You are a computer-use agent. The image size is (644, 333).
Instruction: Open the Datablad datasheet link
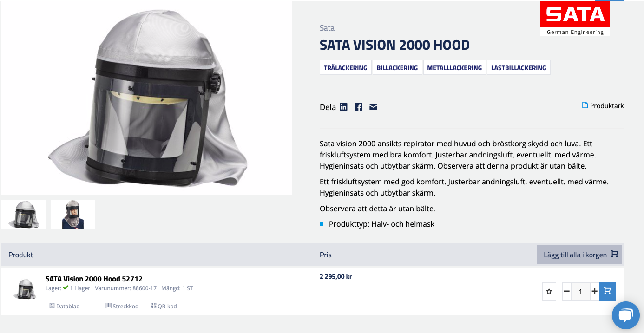point(65,306)
